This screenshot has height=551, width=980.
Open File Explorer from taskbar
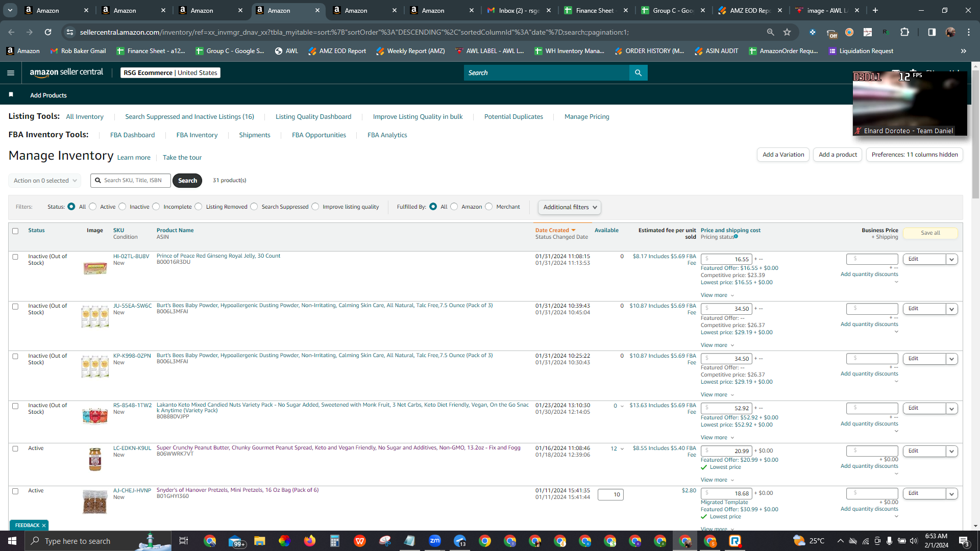[260, 541]
